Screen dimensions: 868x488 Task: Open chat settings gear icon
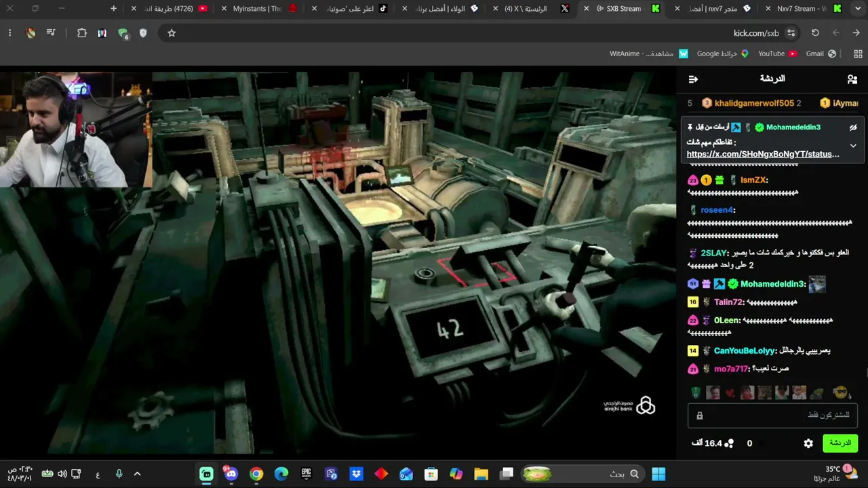(x=808, y=443)
